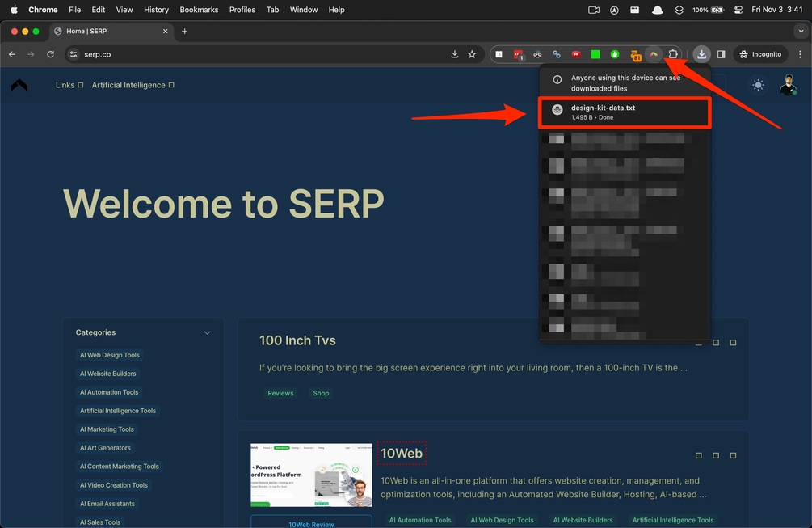Open the tab search dropdown arrow
Image resolution: width=812 pixels, height=528 pixels.
[800, 30]
